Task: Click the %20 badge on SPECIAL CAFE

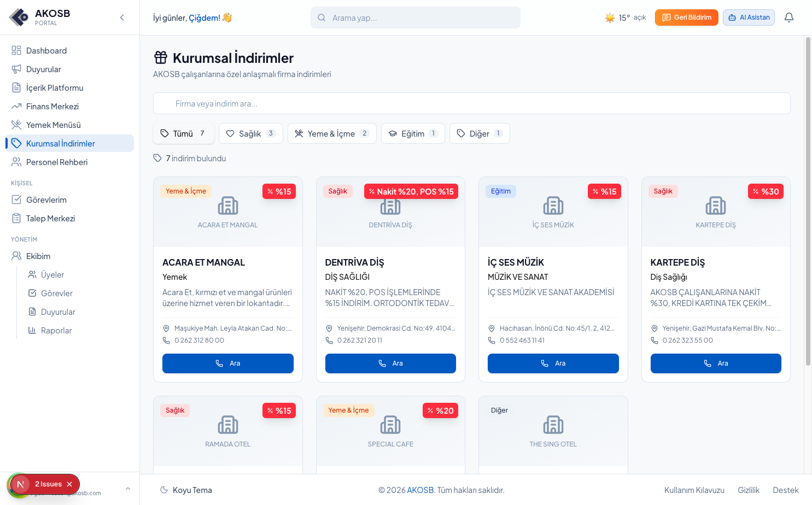Action: pyautogui.click(x=440, y=410)
